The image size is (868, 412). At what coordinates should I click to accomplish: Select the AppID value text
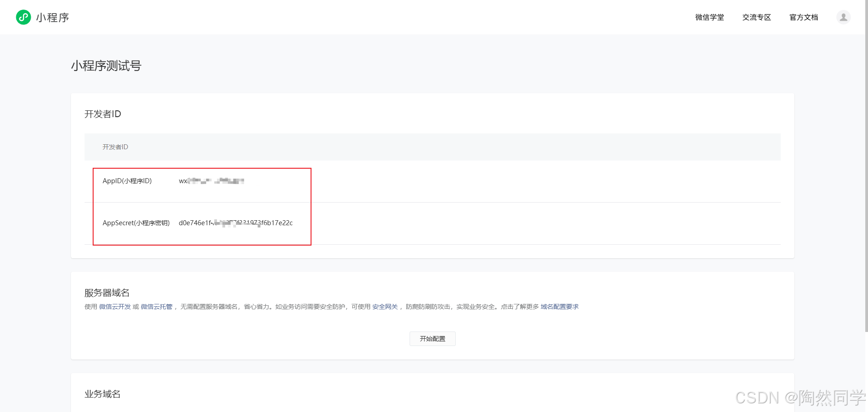click(212, 180)
